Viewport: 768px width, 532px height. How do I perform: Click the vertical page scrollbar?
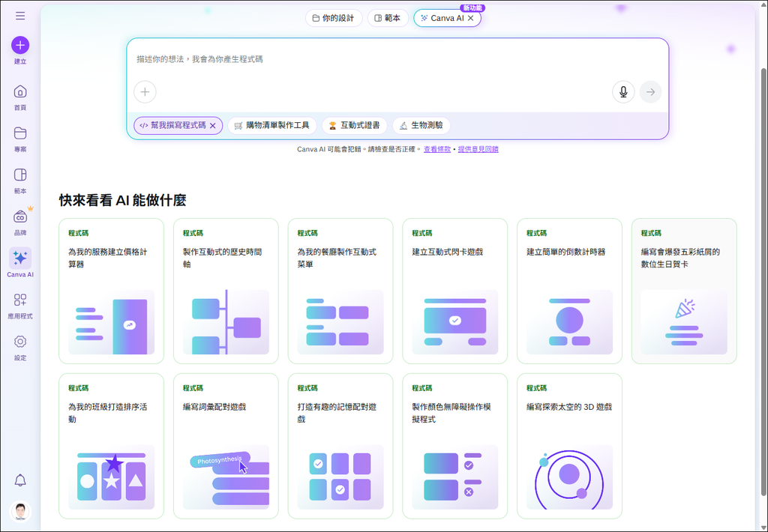pyautogui.click(x=763, y=282)
